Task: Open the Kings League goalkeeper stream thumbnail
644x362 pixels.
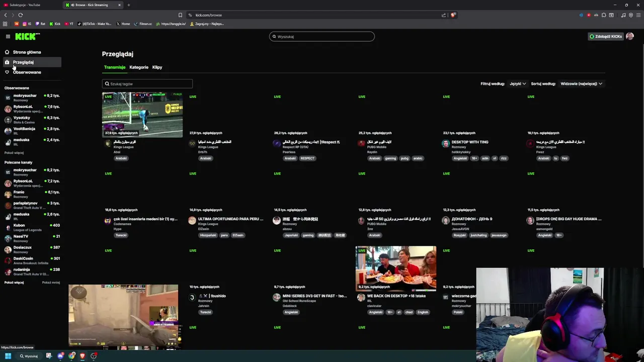Action: 142,115
